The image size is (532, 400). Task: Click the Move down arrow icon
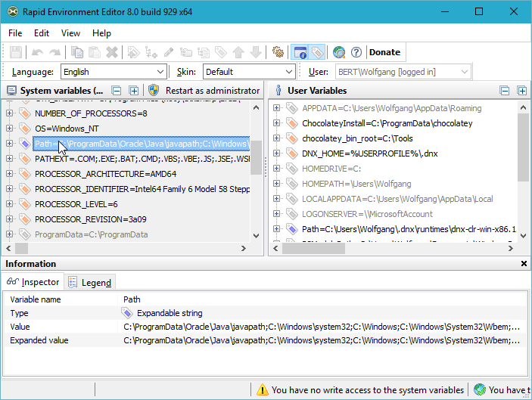click(256, 52)
